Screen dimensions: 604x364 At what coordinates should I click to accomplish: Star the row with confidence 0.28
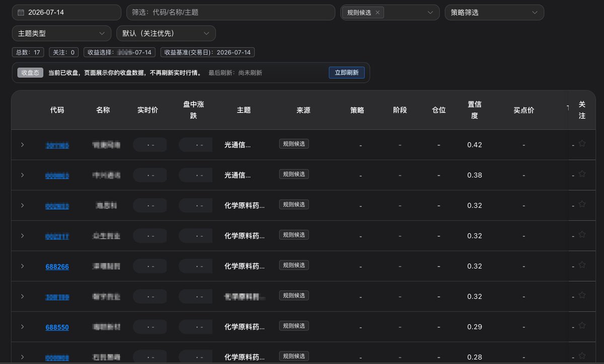coord(582,356)
